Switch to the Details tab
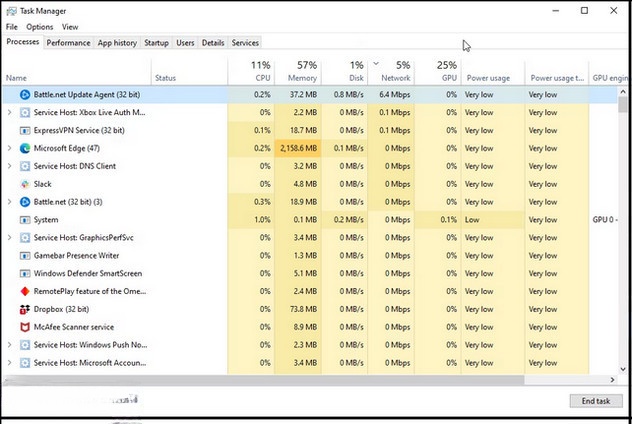The width and height of the screenshot is (632, 424). 213,43
